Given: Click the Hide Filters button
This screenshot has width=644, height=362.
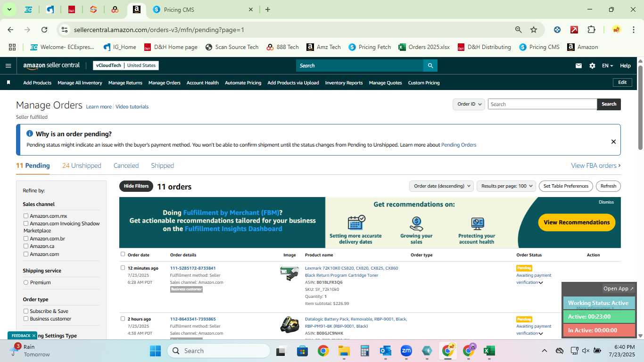Looking at the screenshot, I should (x=136, y=186).
